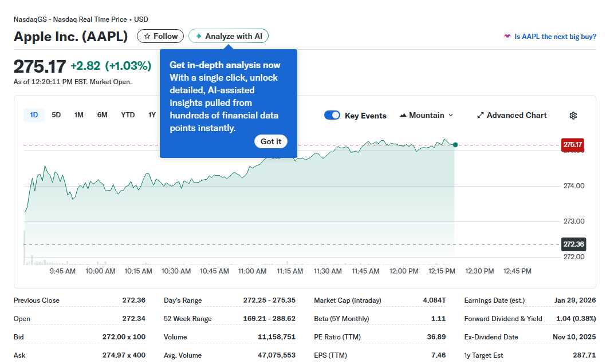View the 6M chart range
This screenshot has width=610, height=364.
click(x=103, y=114)
